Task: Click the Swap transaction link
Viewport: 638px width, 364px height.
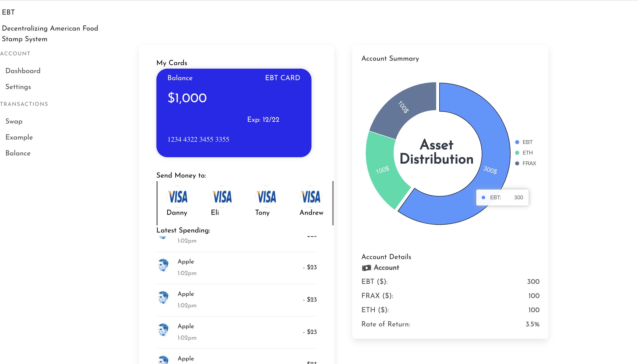Action: (14, 121)
